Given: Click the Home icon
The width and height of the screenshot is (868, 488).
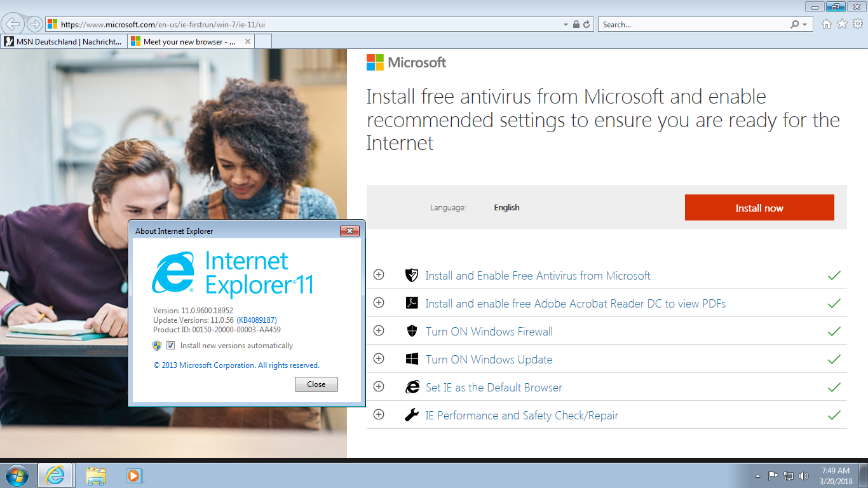Looking at the screenshot, I should coord(826,24).
